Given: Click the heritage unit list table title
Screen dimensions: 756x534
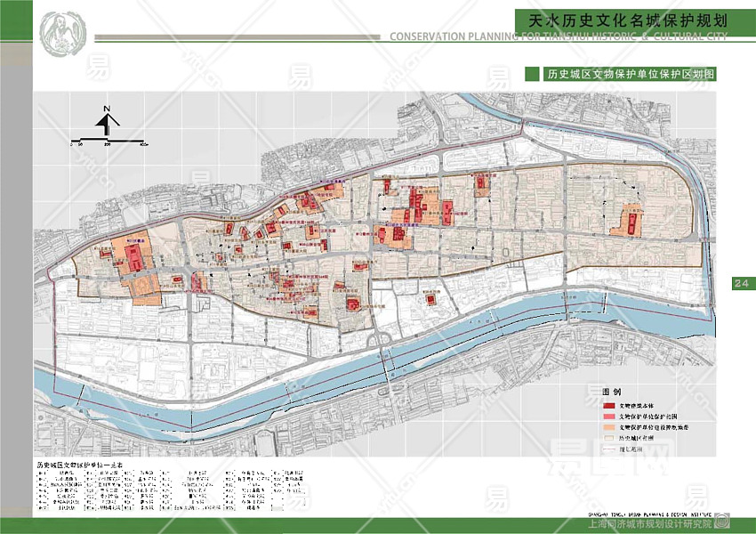Looking at the screenshot, I should (x=80, y=465).
